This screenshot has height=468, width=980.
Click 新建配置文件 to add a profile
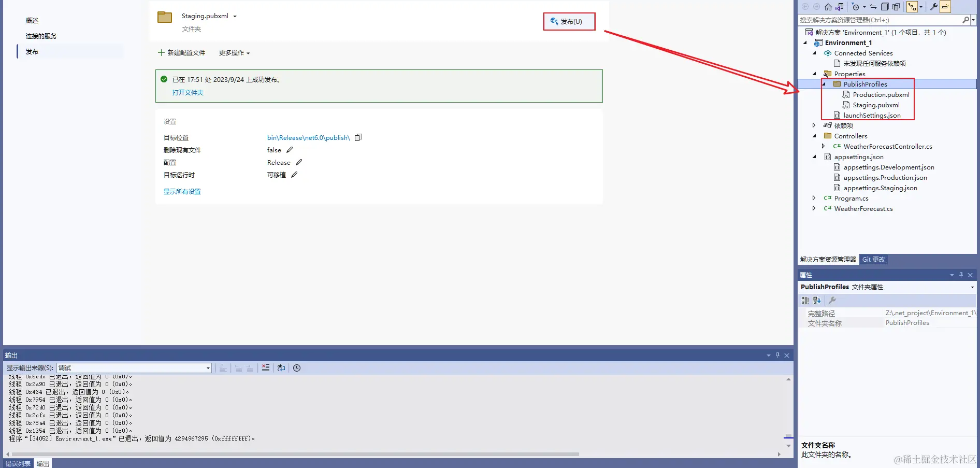(x=181, y=53)
